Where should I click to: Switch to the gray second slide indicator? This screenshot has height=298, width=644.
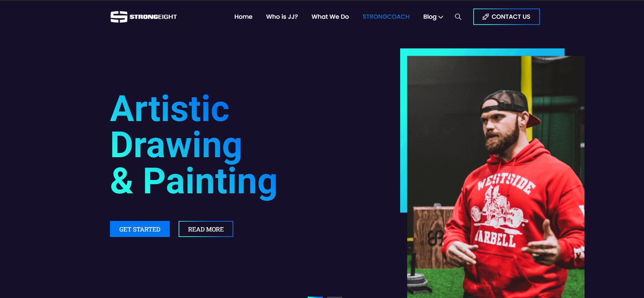[x=334, y=297]
